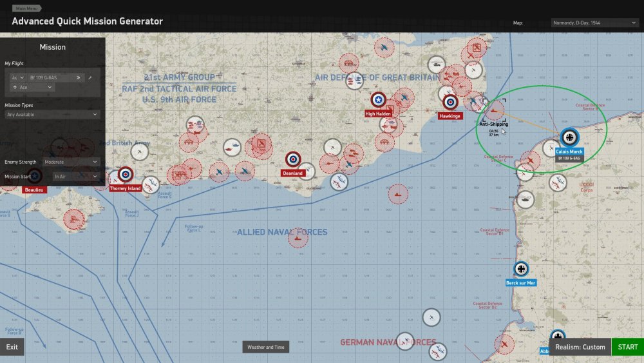This screenshot has height=363, width=644.
Task: Click the Deanland airfield label
Action: coord(292,173)
